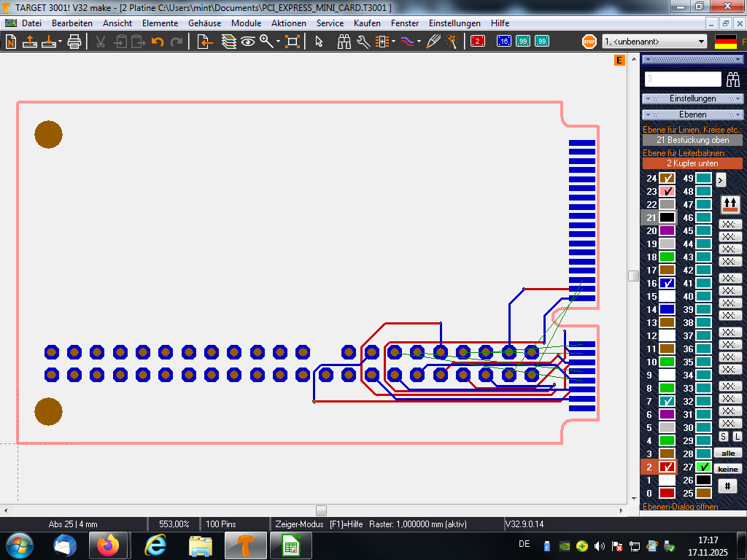
Task: Click the binoculars search icon in toolbar
Action: [344, 42]
